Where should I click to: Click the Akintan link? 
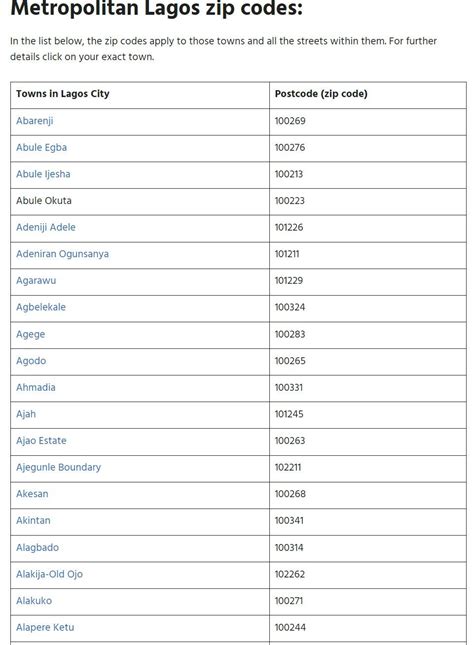point(33,520)
